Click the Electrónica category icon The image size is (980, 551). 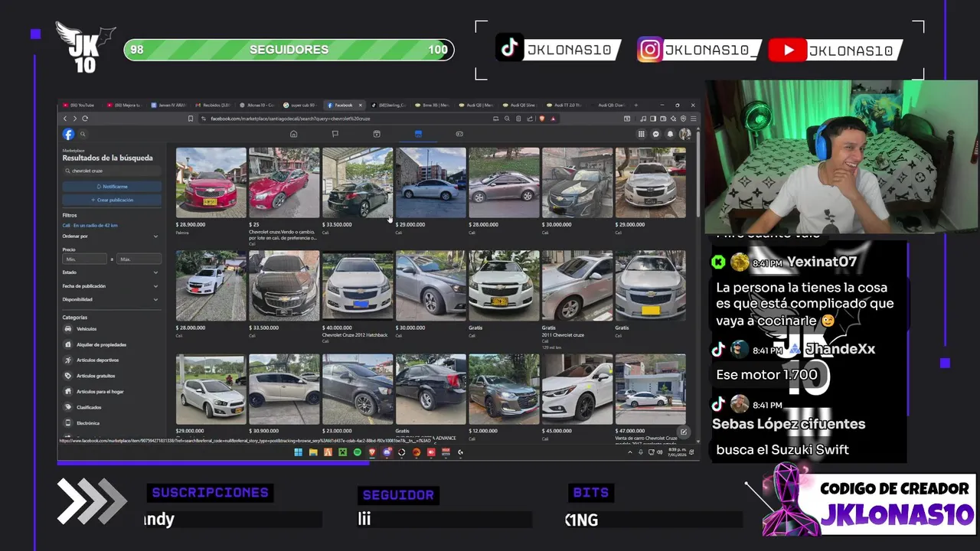[x=68, y=423]
